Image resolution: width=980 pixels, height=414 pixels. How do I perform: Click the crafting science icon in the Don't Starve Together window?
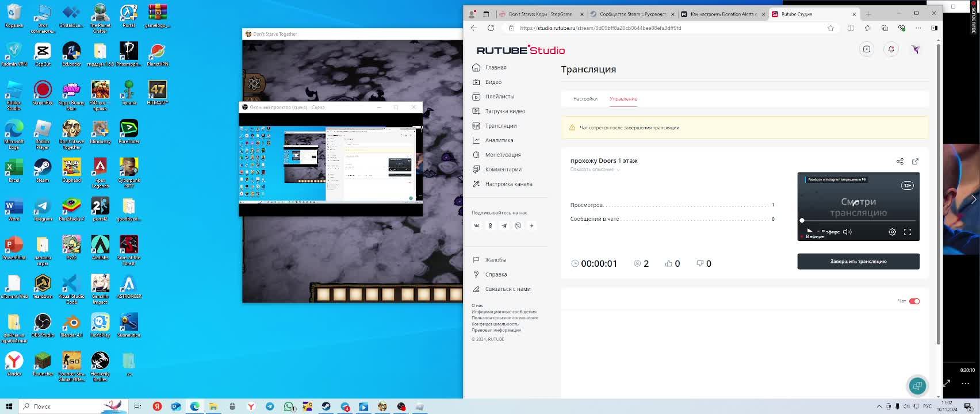[254, 84]
